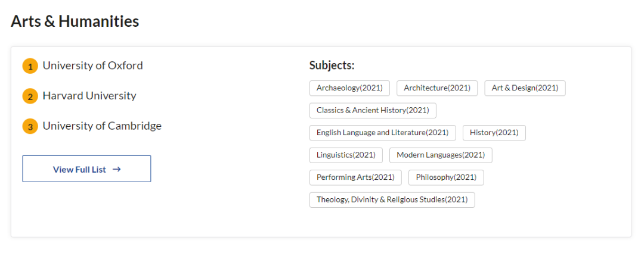Open Harvard University entry

[x=89, y=96]
